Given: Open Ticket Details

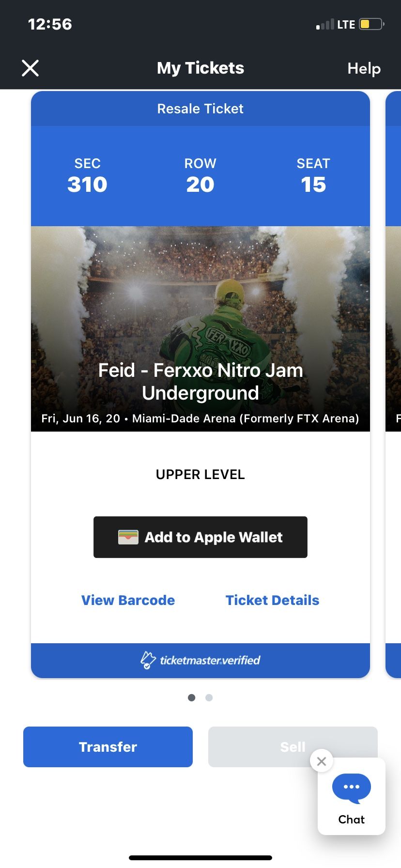Looking at the screenshot, I should point(272,600).
